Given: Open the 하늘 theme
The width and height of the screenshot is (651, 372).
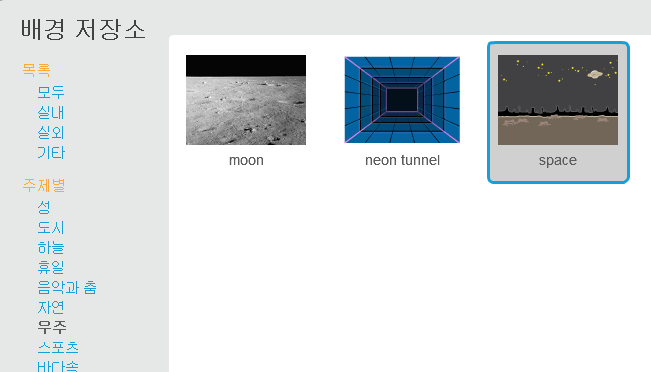Looking at the screenshot, I should click(51, 247).
